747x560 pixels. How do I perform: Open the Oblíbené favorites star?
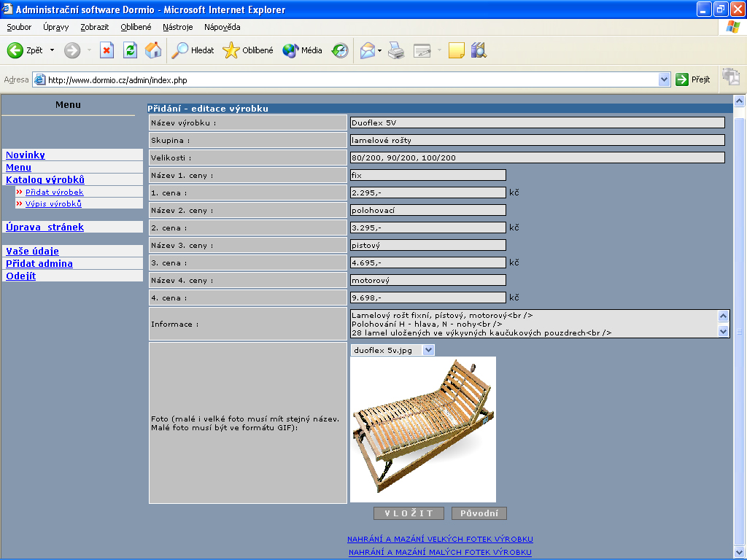point(249,50)
